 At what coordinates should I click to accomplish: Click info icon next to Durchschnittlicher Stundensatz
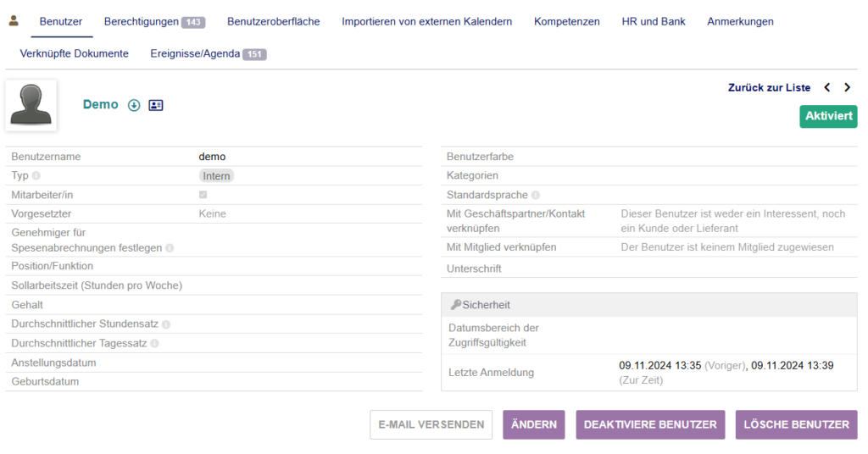coord(166,324)
